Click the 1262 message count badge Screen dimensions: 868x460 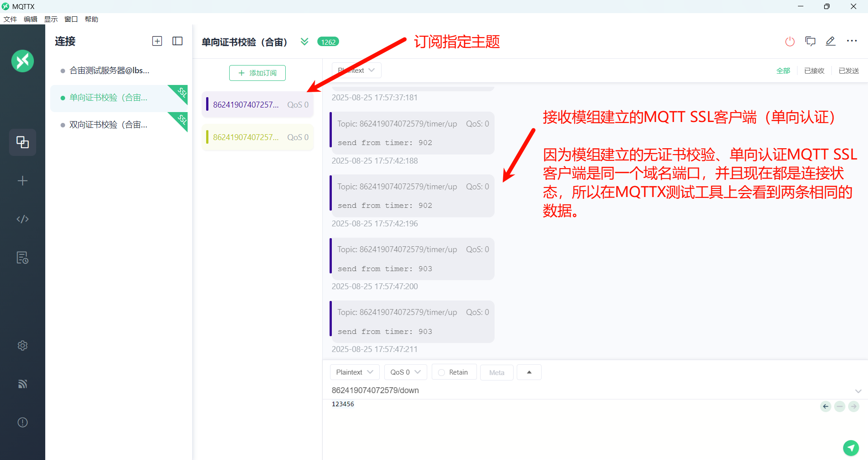pos(328,42)
